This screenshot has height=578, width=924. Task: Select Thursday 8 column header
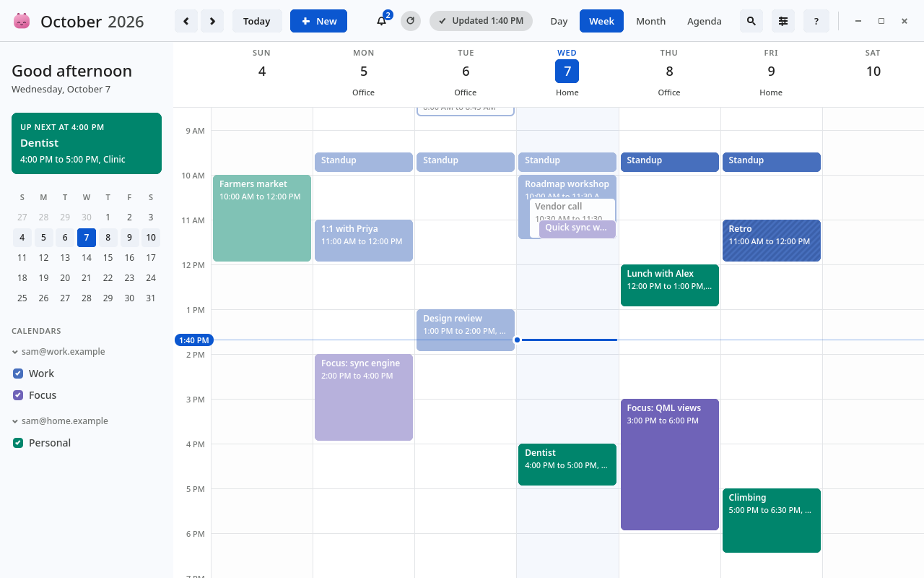point(669,72)
